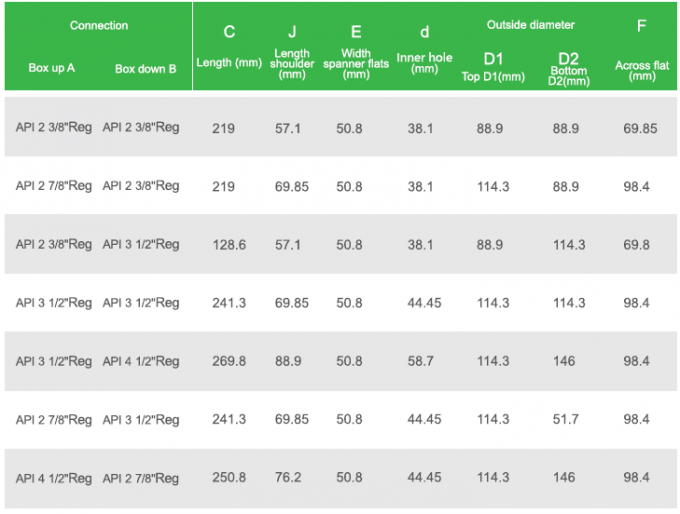Select the Box down B column header
This screenshot has height=514, width=680.
pyautogui.click(x=146, y=69)
